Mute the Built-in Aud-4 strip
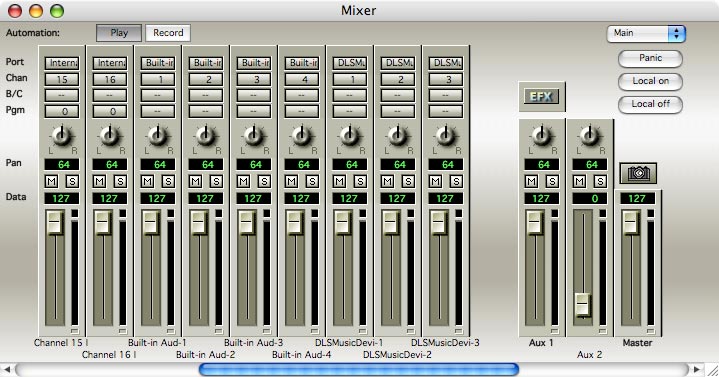Screen dimensions: 719x377 point(291,181)
